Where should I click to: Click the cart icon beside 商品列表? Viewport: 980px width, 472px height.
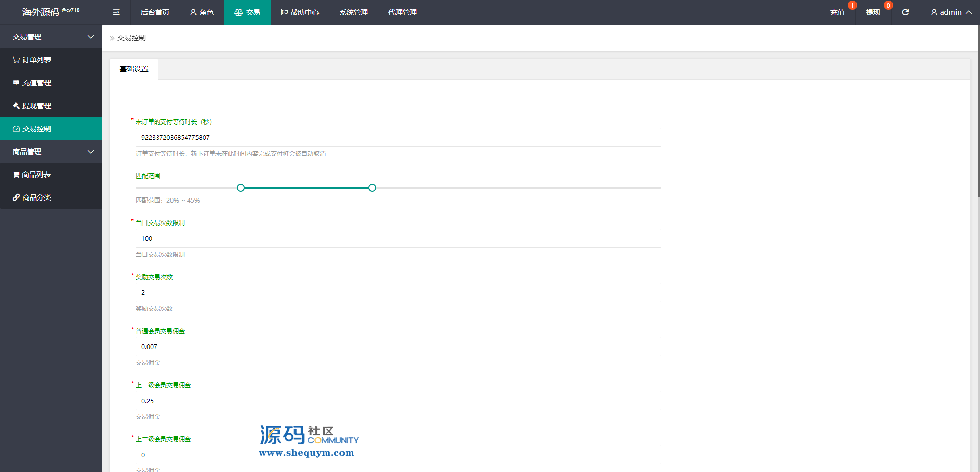16,175
